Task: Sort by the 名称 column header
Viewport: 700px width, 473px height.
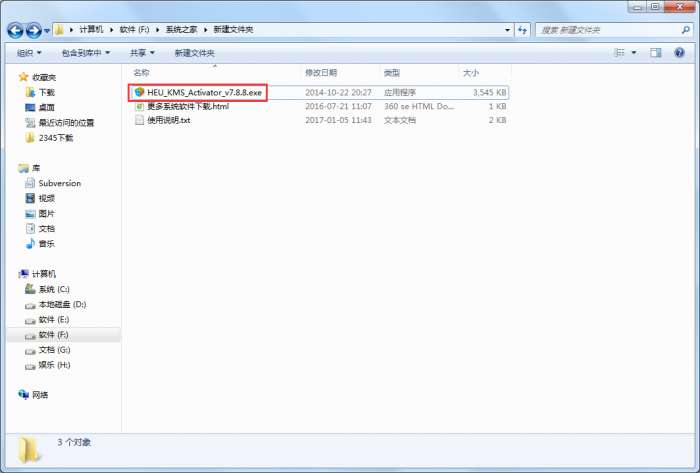Action: [x=142, y=72]
